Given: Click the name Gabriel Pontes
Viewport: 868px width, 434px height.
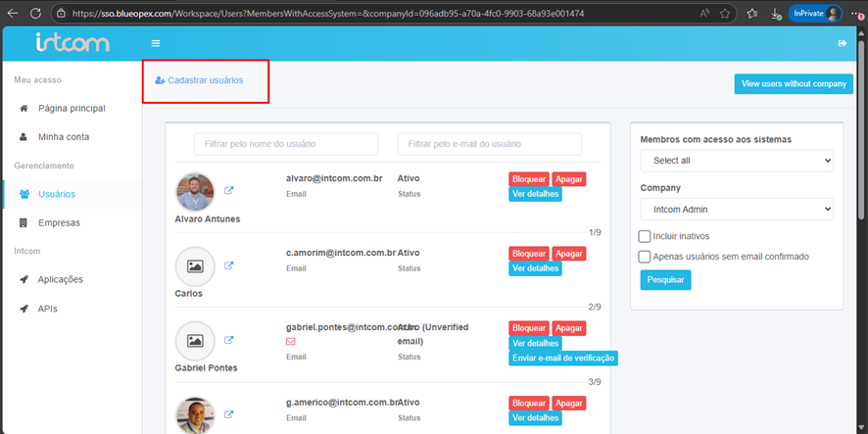Looking at the screenshot, I should (206, 368).
